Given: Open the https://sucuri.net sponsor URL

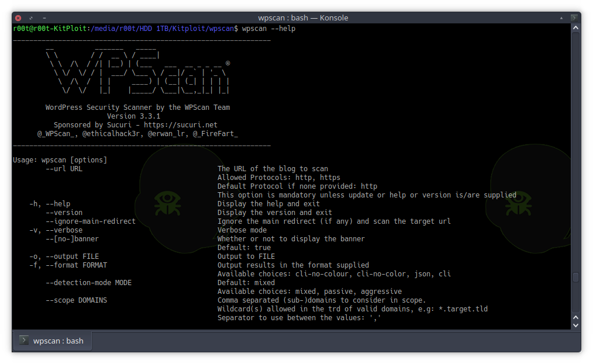Looking at the screenshot, I should click(x=180, y=124).
